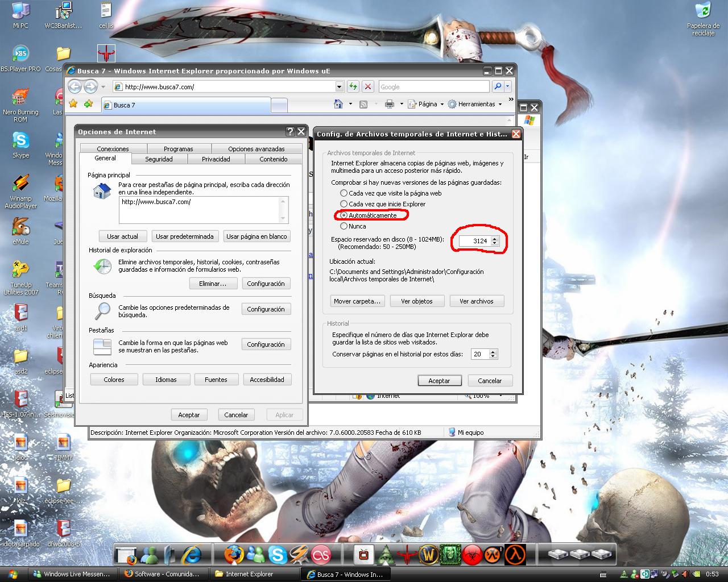Switch to the Seguridad tab

click(159, 159)
